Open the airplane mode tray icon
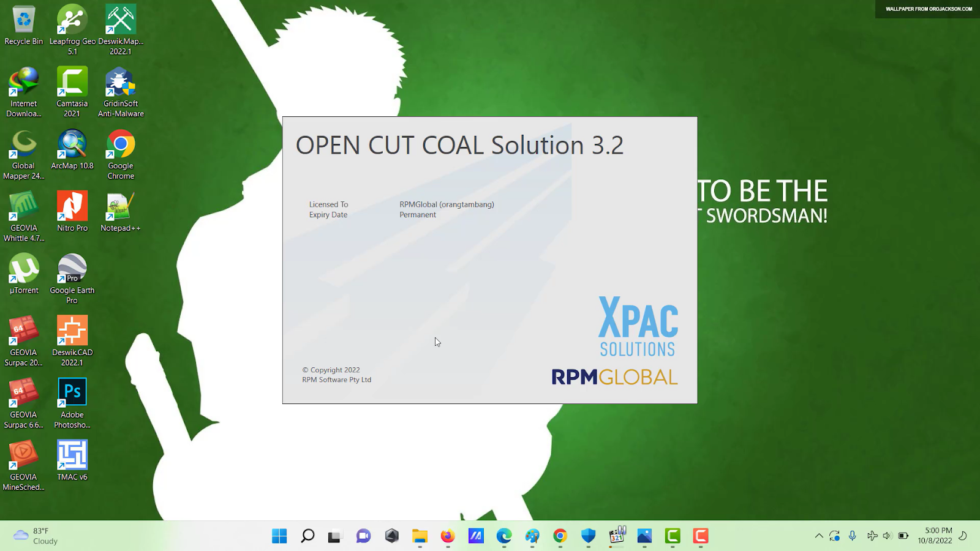Screen dimensions: 980x551 click(x=872, y=536)
